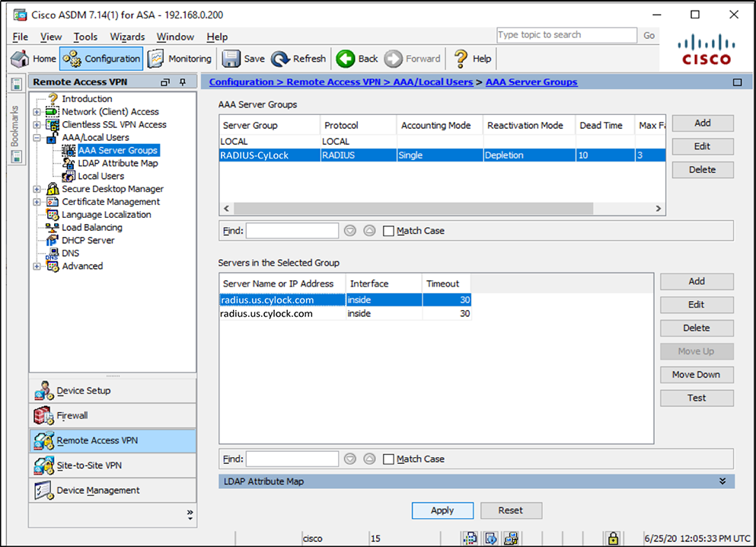
Task: Expand the LDAP Attribute Map section
Action: 721,481
